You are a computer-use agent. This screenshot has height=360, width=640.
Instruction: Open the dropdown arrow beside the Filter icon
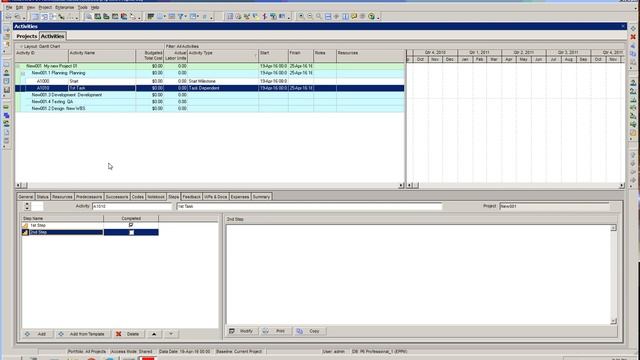[186, 17]
